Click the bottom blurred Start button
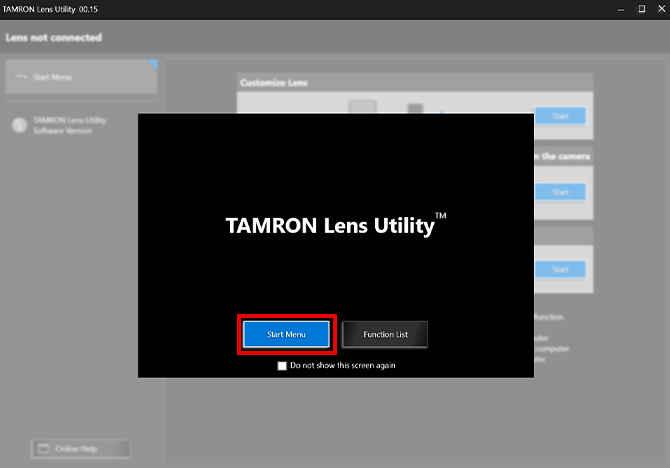670x468 pixels. tap(560, 269)
